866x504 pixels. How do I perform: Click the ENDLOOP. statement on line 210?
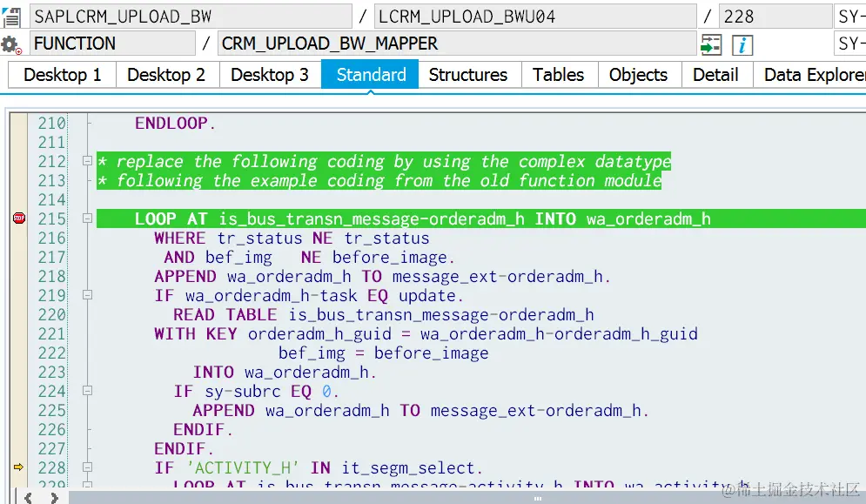click(x=175, y=123)
